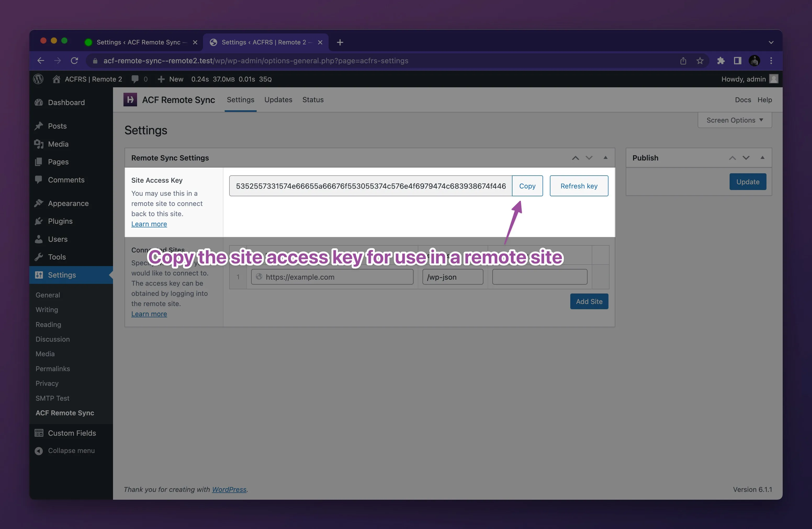The image size is (812, 529).
Task: Open Appearance brush icon in sidebar
Action: click(x=39, y=203)
